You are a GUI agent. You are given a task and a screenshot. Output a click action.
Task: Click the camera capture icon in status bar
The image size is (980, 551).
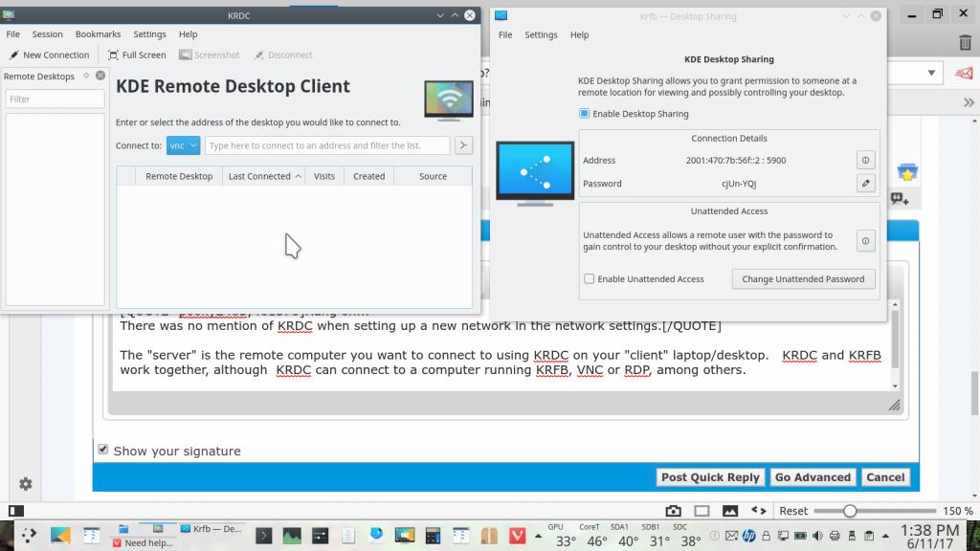[673, 511]
